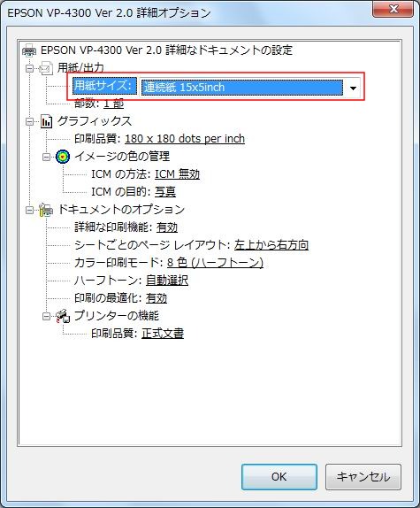
Task: Select 180 x 180 dots per inch value
Action: click(x=185, y=139)
